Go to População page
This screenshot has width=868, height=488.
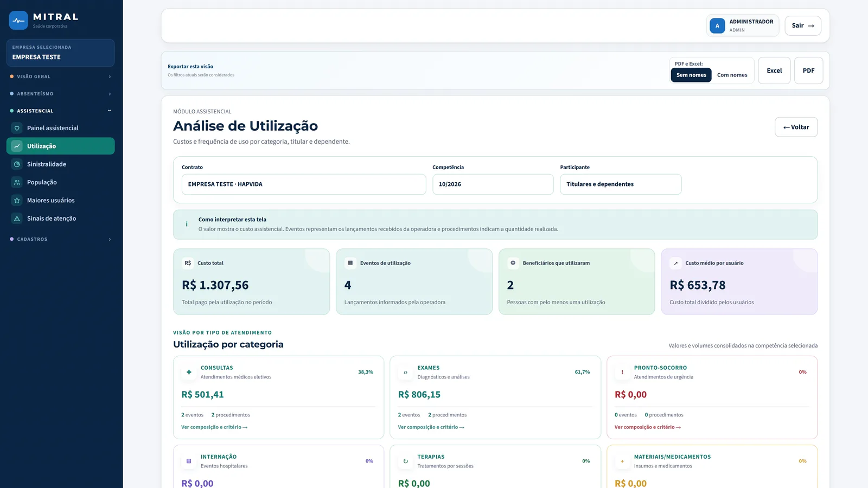60,183
